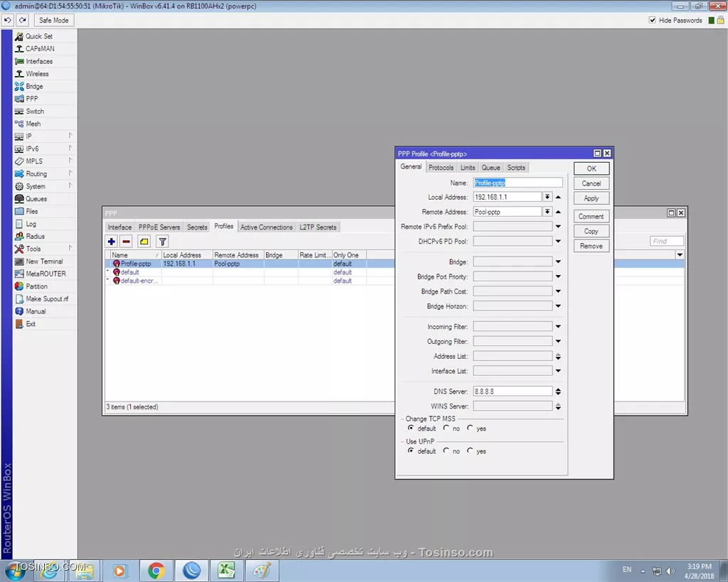This screenshot has width=728, height=582.
Task: Select Use UPnP yes radio
Action: pyautogui.click(x=471, y=451)
